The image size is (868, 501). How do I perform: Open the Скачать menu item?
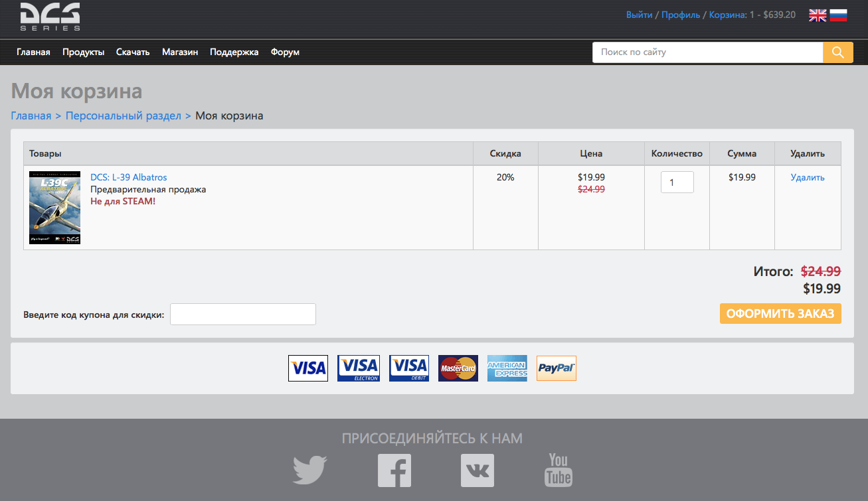pyautogui.click(x=133, y=52)
